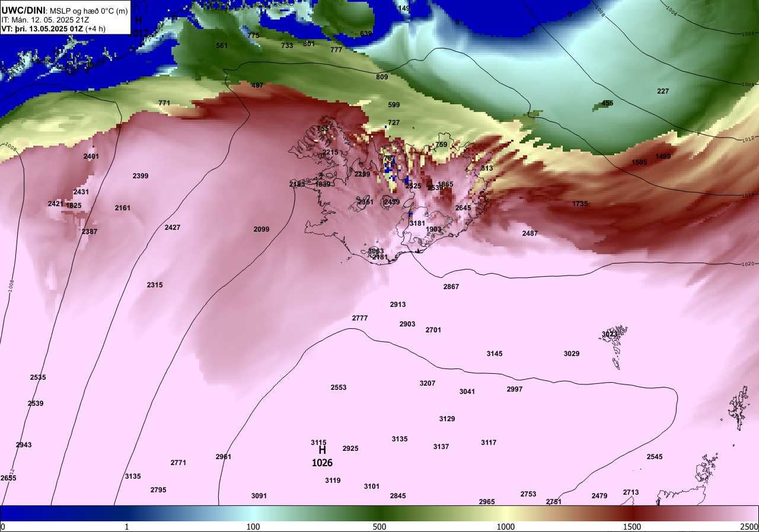759x532 pixels.
Task: Click the map value 727
Action: pyautogui.click(x=394, y=123)
